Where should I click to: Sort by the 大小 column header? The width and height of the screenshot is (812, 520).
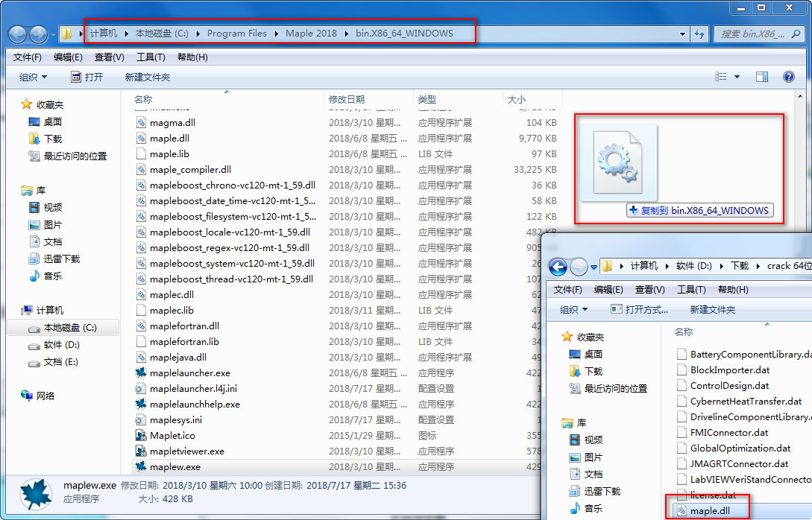coord(516,99)
